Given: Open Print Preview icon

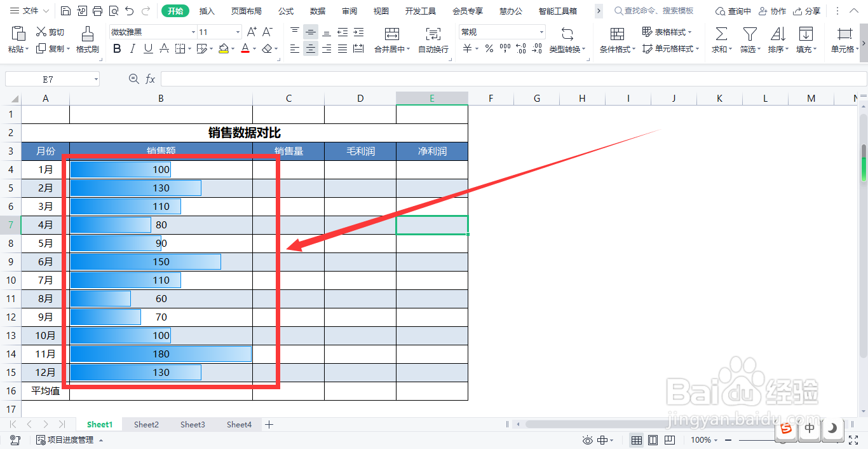Looking at the screenshot, I should point(113,11).
